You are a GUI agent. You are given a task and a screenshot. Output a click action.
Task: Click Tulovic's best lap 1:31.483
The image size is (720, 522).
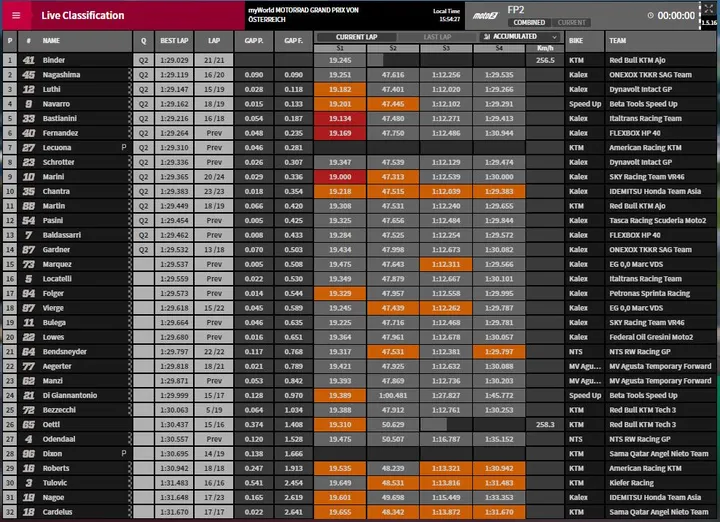174,483
